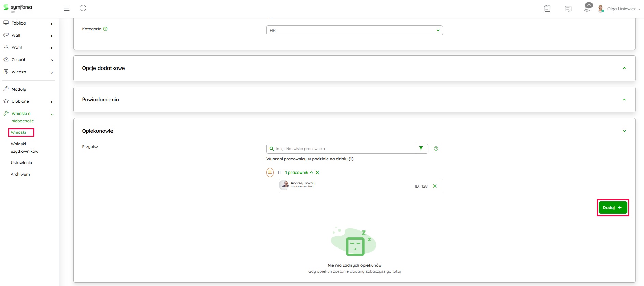Screen dimensions: 644x286
Task: Toggle fullscreen mode icon
Action: click(x=83, y=8)
